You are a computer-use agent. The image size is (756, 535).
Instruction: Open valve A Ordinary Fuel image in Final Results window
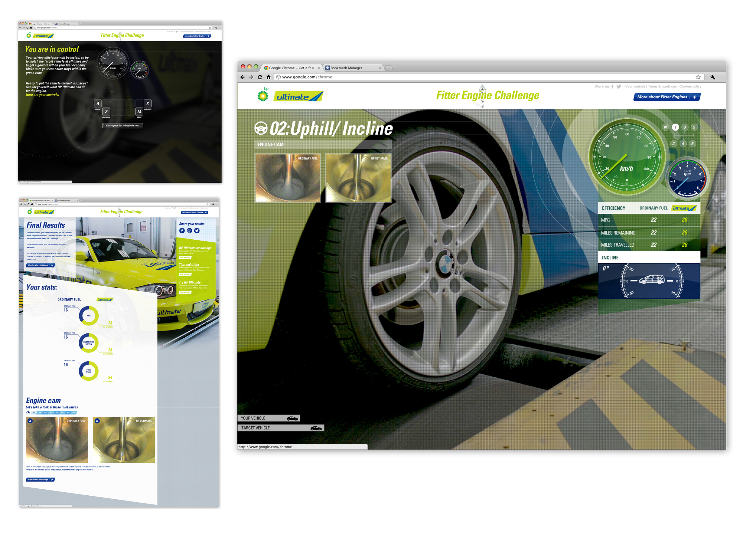57,440
